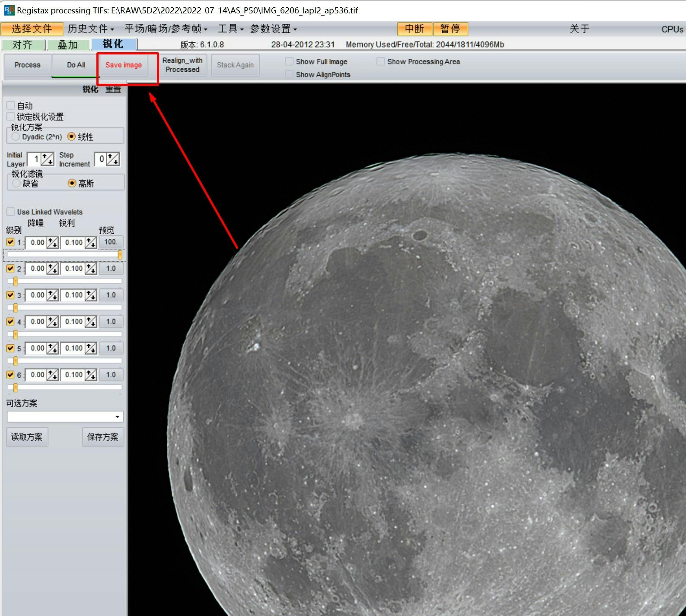Open 参数设置 dropdown menu

pyautogui.click(x=273, y=29)
